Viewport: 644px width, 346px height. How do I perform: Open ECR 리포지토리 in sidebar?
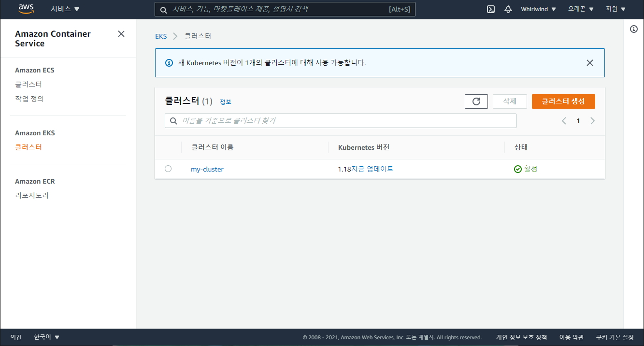click(32, 196)
